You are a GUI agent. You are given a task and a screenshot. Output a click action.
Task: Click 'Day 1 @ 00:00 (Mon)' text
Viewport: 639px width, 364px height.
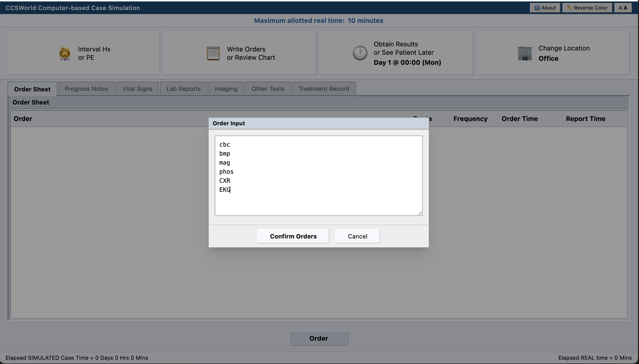407,63
